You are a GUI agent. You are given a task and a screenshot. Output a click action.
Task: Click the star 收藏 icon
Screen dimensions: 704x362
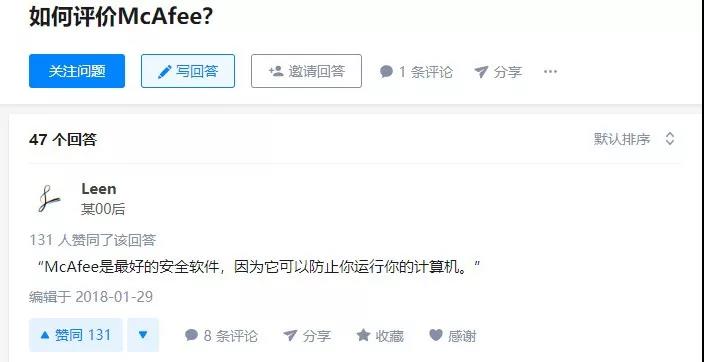(x=363, y=335)
